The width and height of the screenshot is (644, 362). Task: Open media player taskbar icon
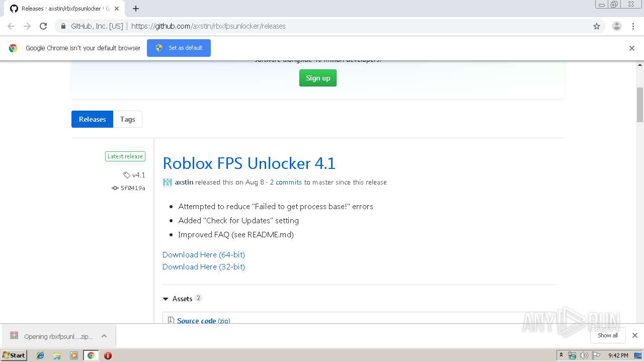click(x=74, y=355)
